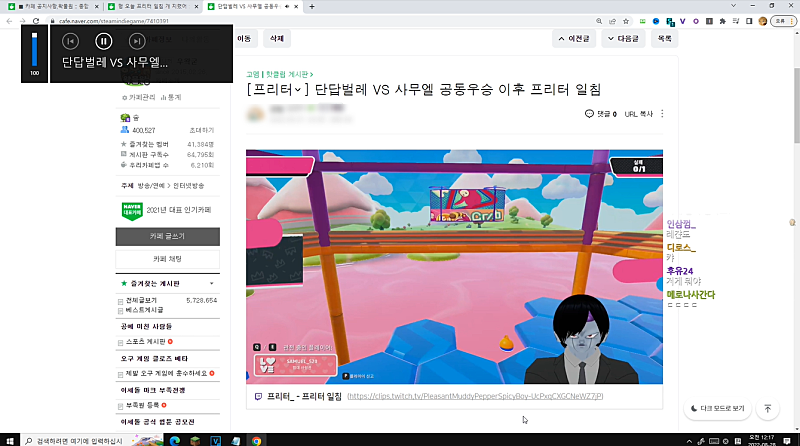800x446 pixels.
Task: Launch Microsoft Edge from taskbar
Action: coord(174,441)
